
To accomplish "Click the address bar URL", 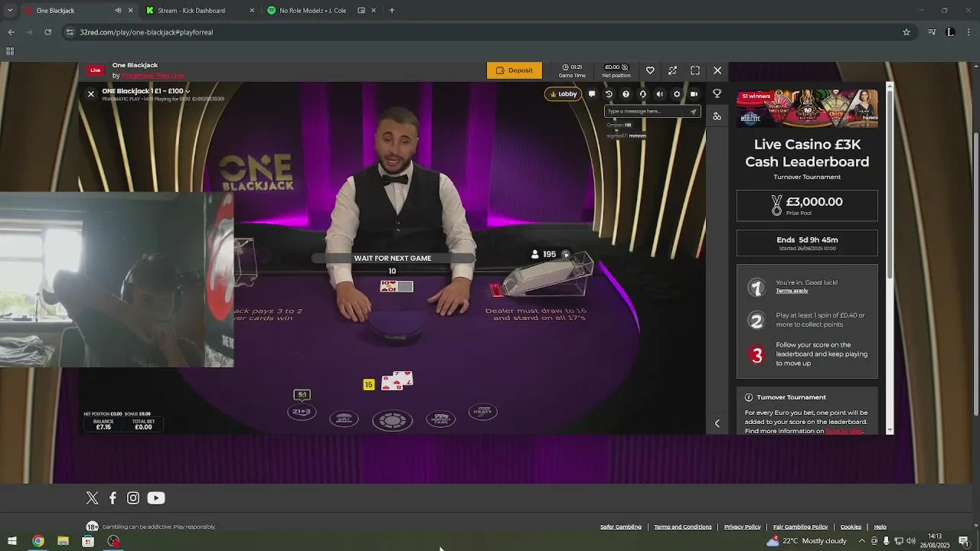I will point(146,32).
